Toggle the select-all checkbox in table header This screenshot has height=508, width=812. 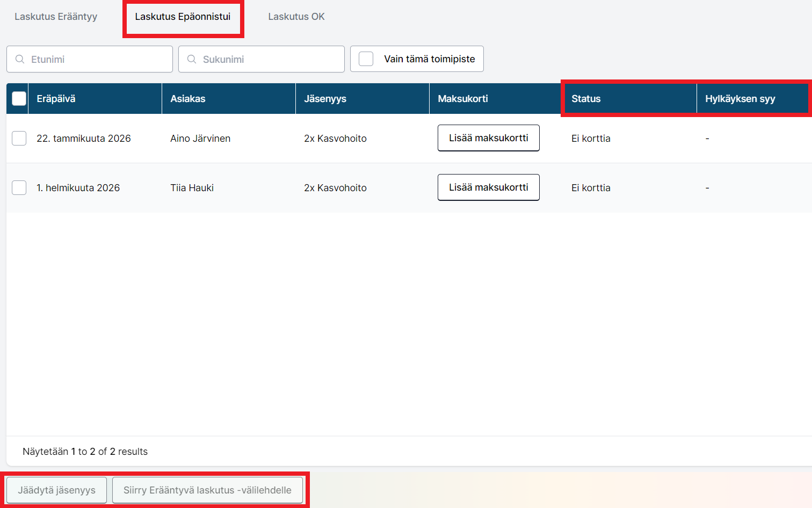tap(19, 99)
